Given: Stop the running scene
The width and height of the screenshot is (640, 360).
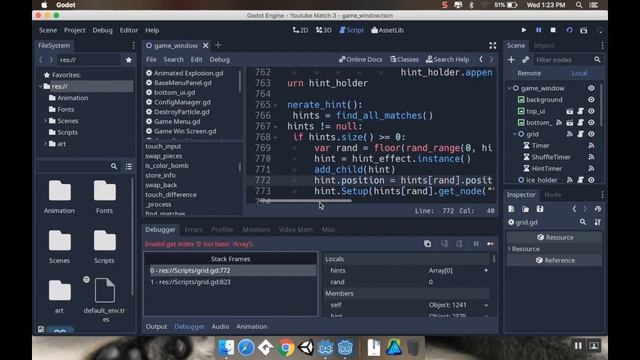Looking at the screenshot, I should click(x=553, y=30).
